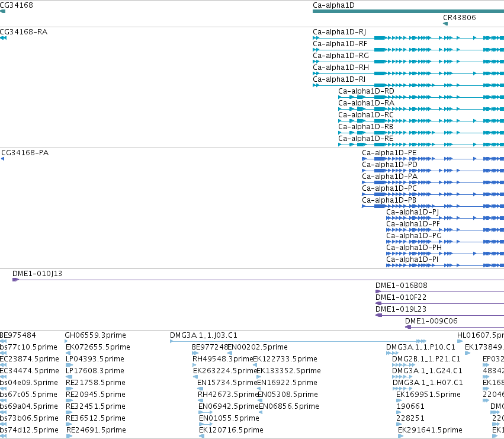The width and height of the screenshot is (504, 439).
Task: Select transcript Ca-alpha1D-RC
Action: (x=421, y=121)
